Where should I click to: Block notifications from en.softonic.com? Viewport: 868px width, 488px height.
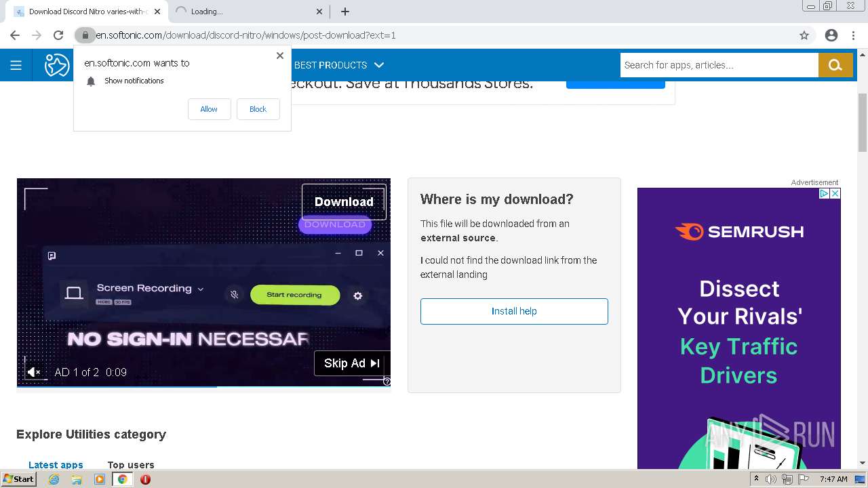pos(258,109)
